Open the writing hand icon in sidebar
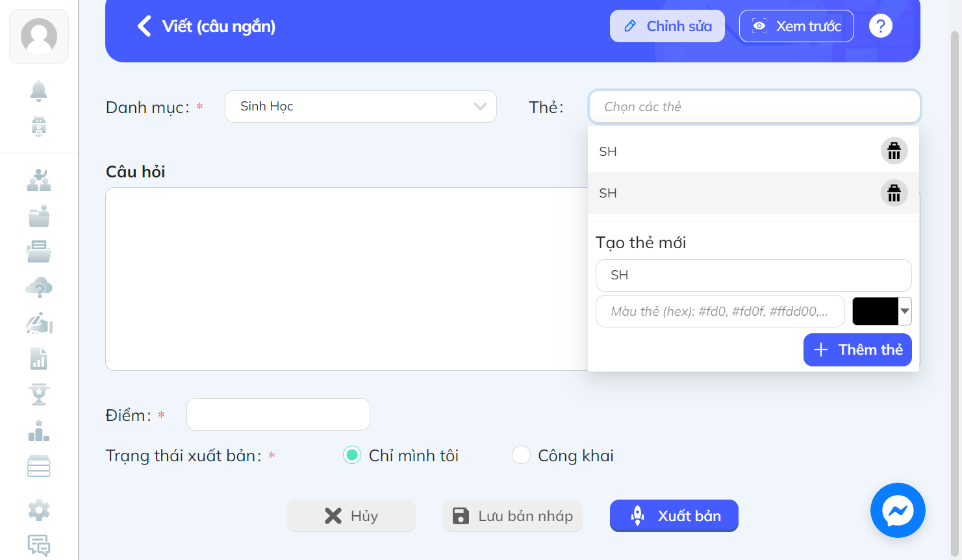Screen dimensions: 962x560 [x=39, y=323]
